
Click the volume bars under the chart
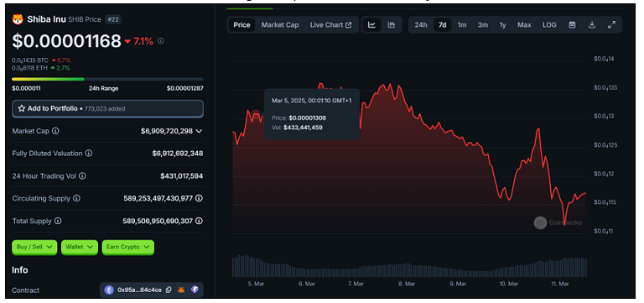[x=409, y=267]
